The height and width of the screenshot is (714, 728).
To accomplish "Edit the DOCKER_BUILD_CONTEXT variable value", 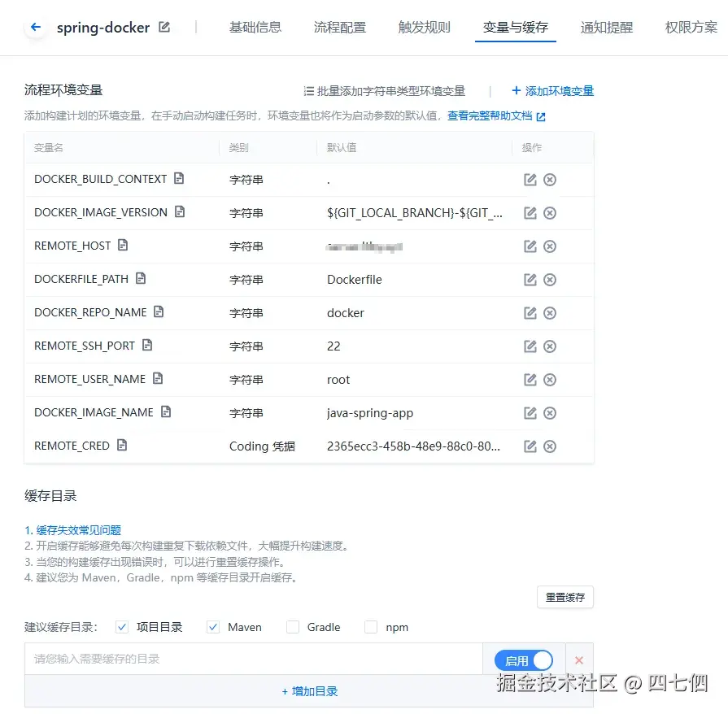I will click(x=530, y=179).
